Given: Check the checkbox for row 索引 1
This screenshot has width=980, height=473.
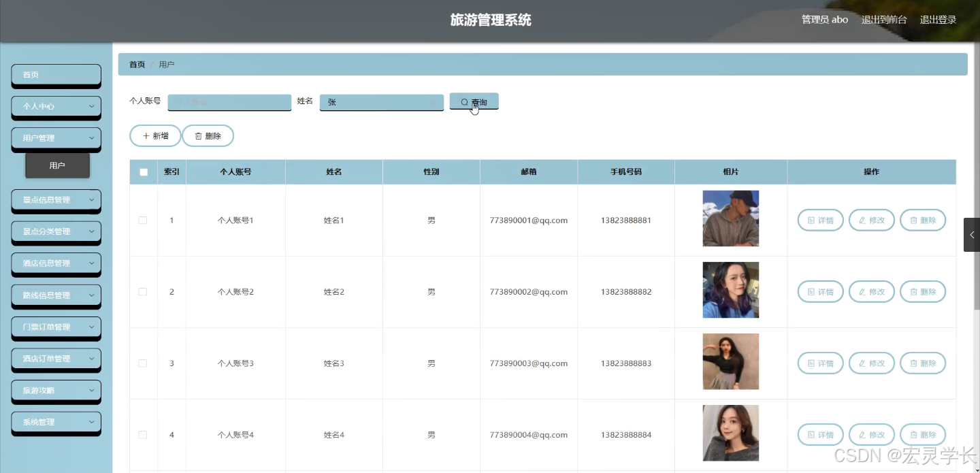Looking at the screenshot, I should [x=143, y=220].
